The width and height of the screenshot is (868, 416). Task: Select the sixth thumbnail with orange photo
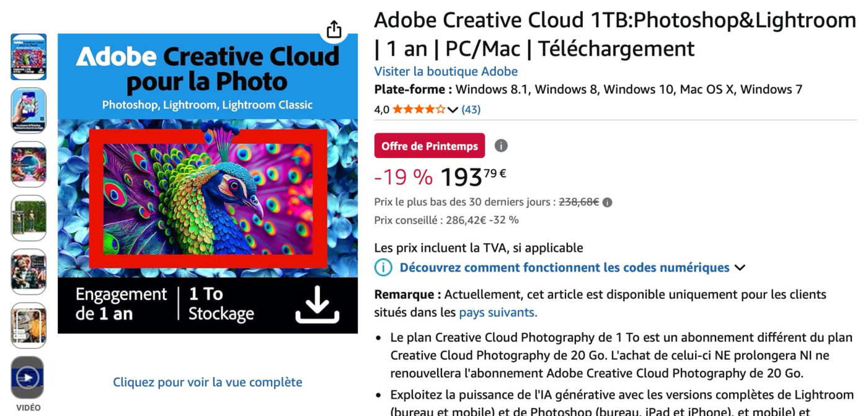pos(28,325)
